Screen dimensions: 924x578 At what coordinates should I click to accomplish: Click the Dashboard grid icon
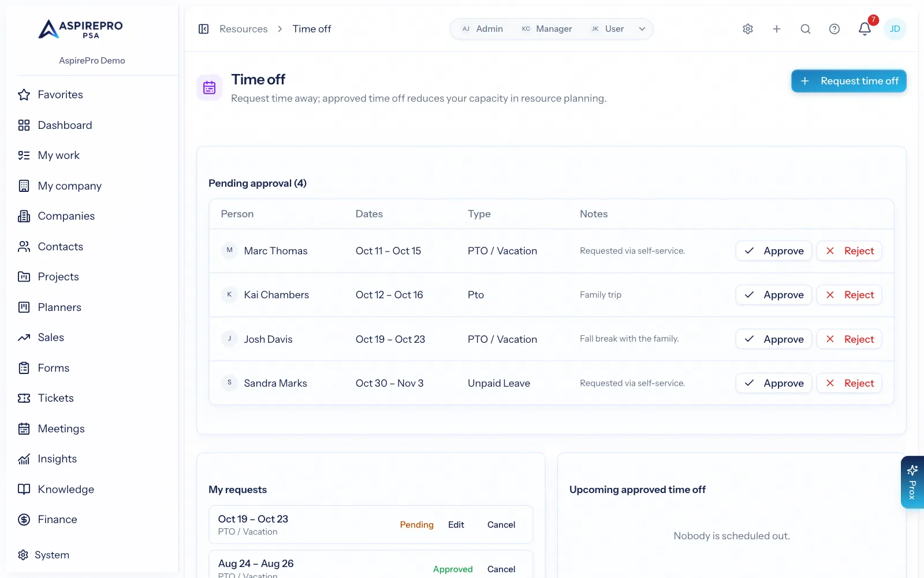point(24,125)
